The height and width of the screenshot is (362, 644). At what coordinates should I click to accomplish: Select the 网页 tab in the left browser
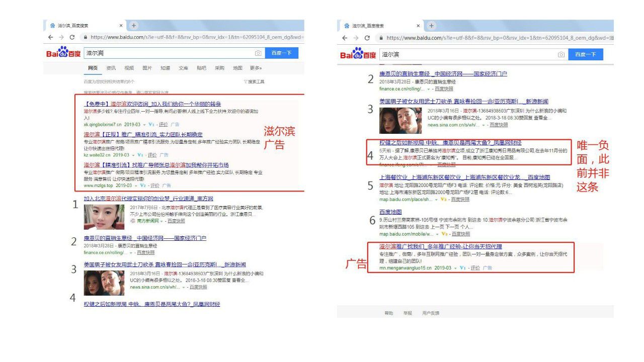(93, 68)
